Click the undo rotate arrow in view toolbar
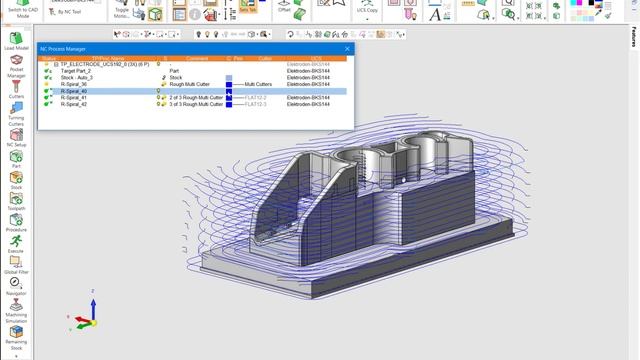640x360 pixels. pyautogui.click(x=290, y=34)
